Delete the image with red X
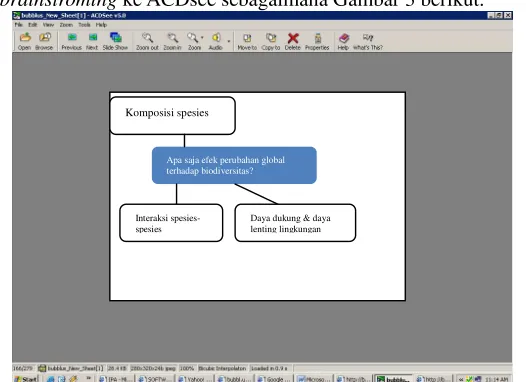 click(x=293, y=42)
